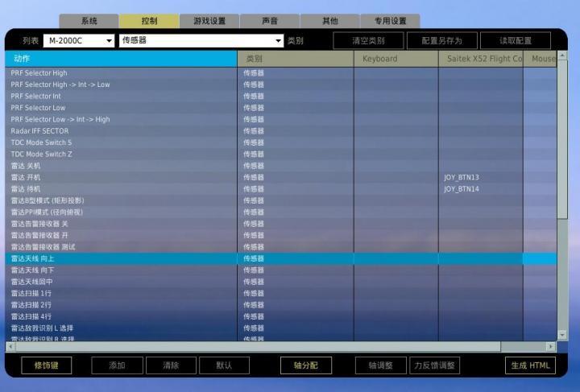This screenshot has width=580, height=392.
Task: Click the horizontal scrollbar left arrow
Action: 10,346
